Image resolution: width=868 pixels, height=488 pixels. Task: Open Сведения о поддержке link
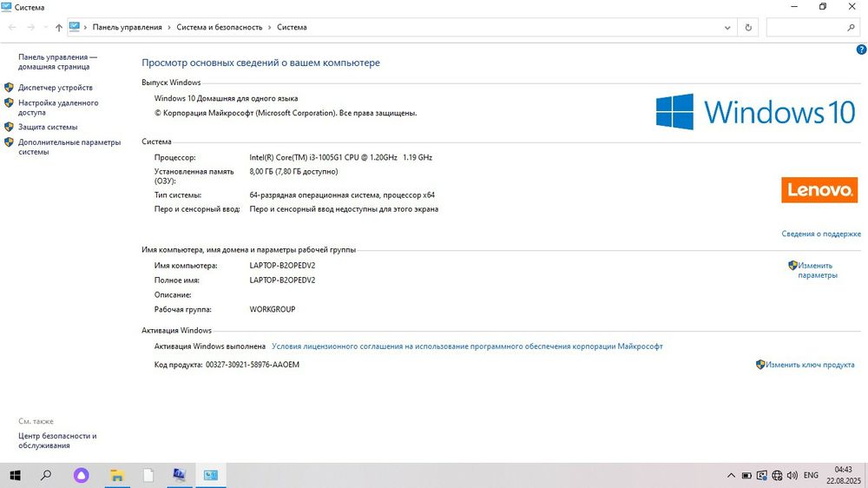pos(821,234)
